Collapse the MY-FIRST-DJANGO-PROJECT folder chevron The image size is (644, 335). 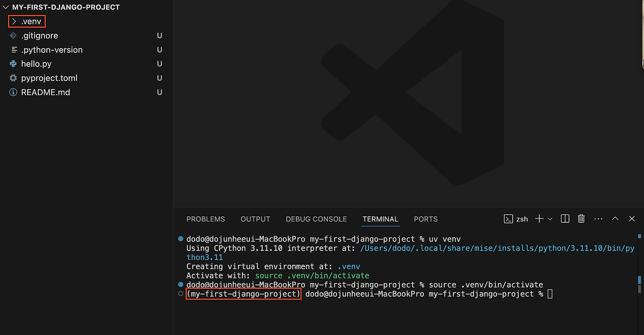[x=6, y=8]
